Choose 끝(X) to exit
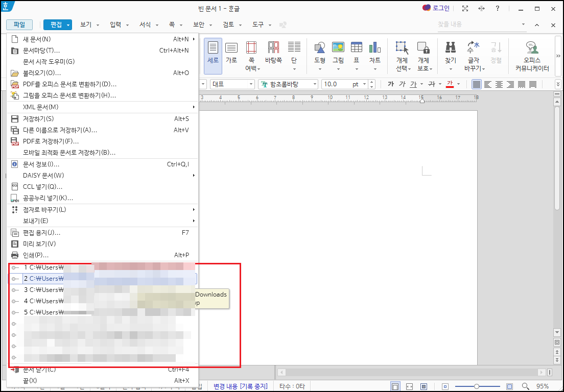The width and height of the screenshot is (564, 392). coord(103,380)
